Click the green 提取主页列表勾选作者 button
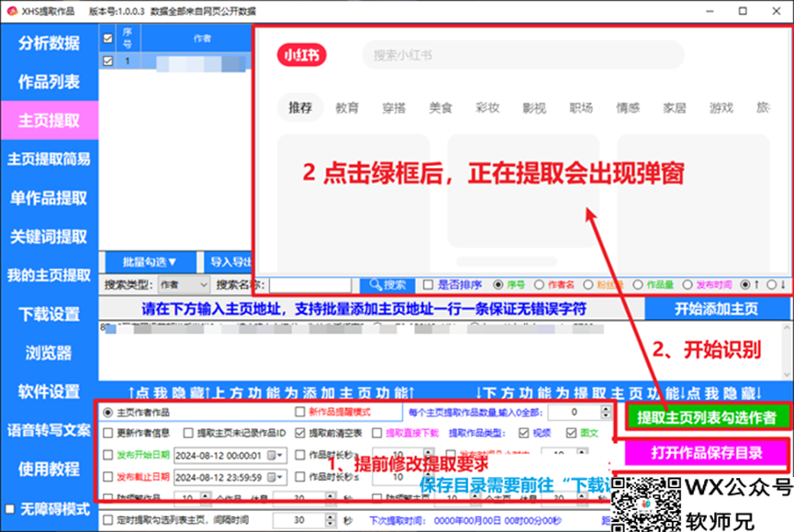Viewport: 794px width, 532px height. tap(707, 417)
